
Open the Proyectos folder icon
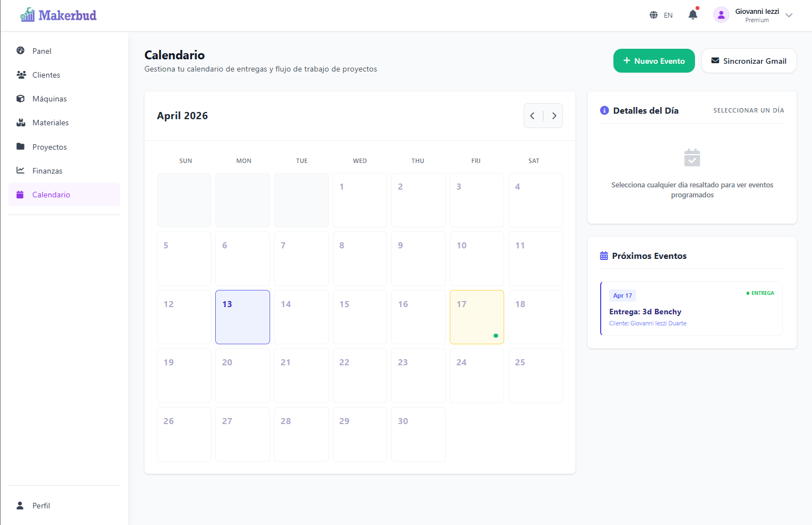click(x=20, y=146)
